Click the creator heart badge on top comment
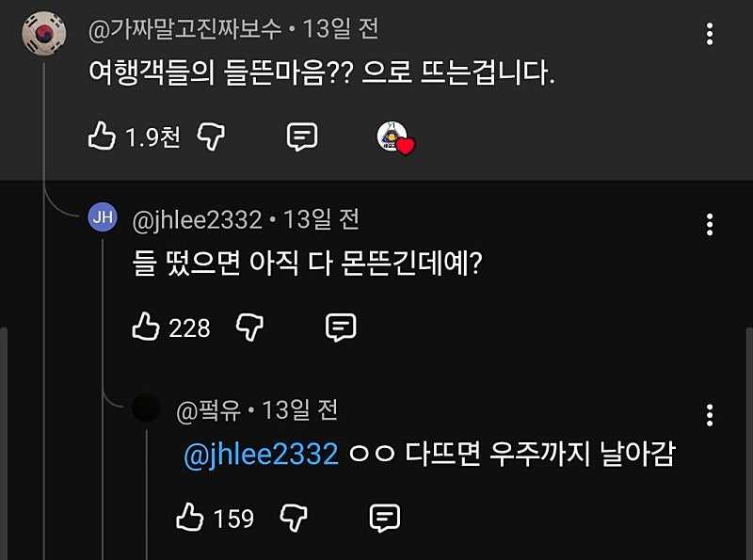This screenshot has height=560, width=753. pos(395,138)
